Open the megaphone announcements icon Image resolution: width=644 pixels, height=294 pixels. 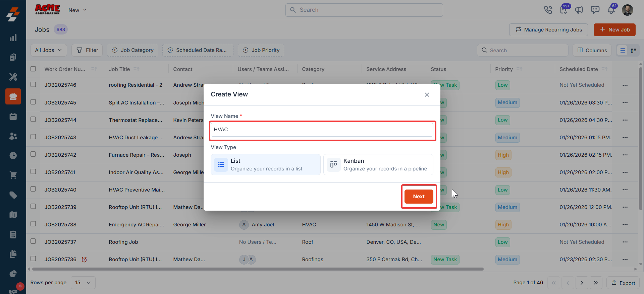(579, 10)
